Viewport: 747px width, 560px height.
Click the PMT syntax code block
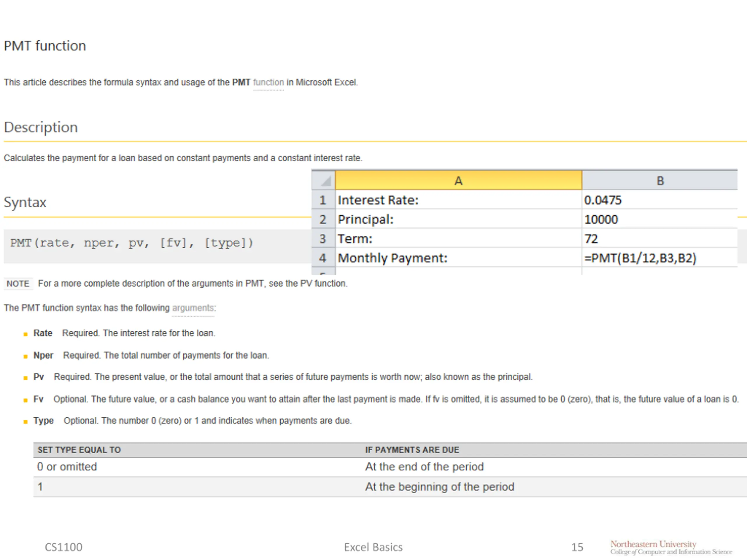pos(132,243)
